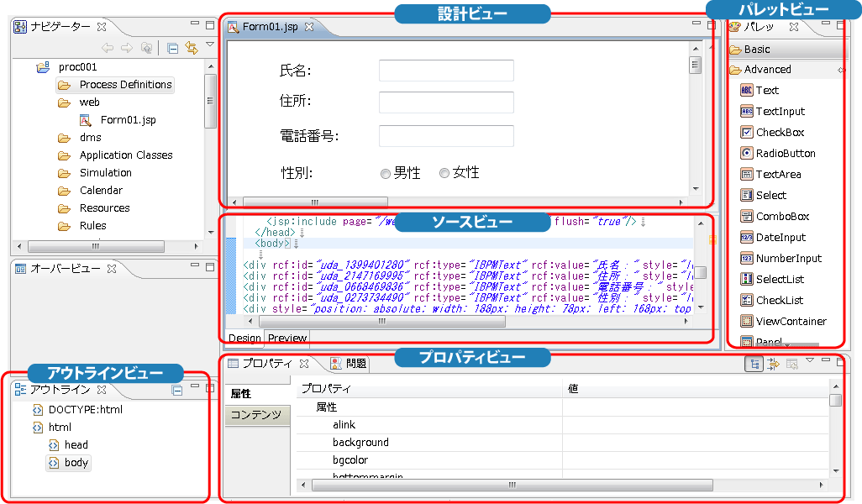Toggle show categories in properties view
Screen dimensions: 862x504
point(754,364)
